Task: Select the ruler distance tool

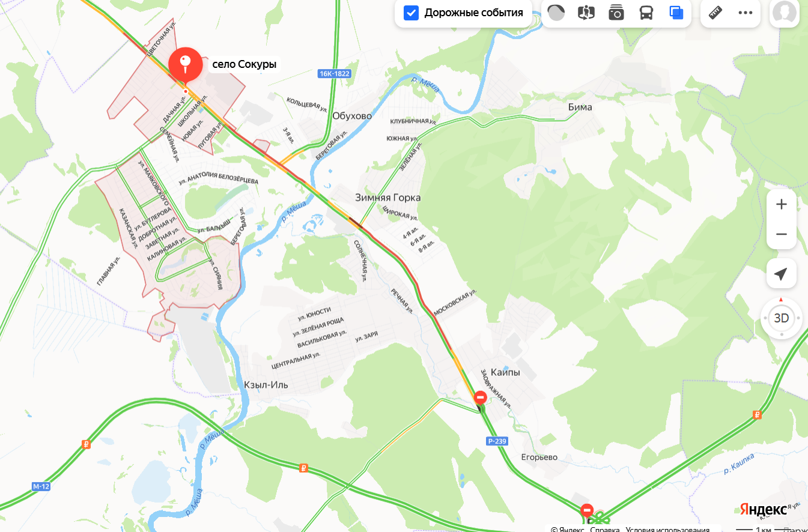Action: (715, 13)
